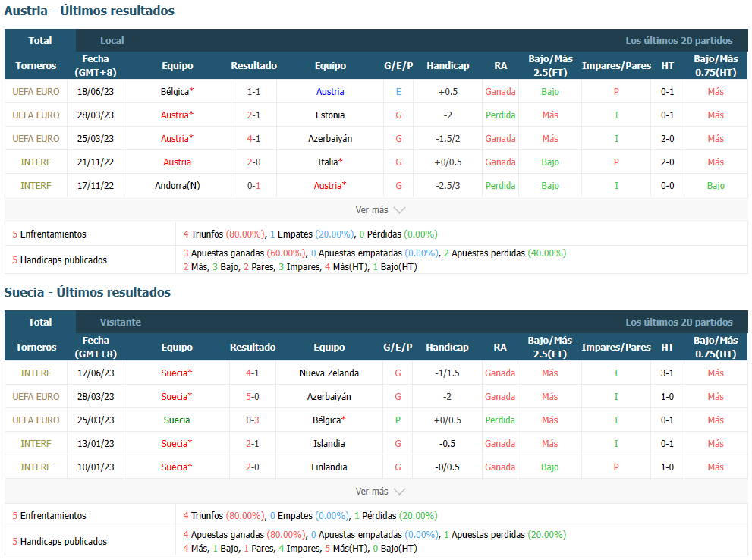
Task: Click handicap -0/0.5 in Finlandia row
Action: pyautogui.click(x=447, y=467)
